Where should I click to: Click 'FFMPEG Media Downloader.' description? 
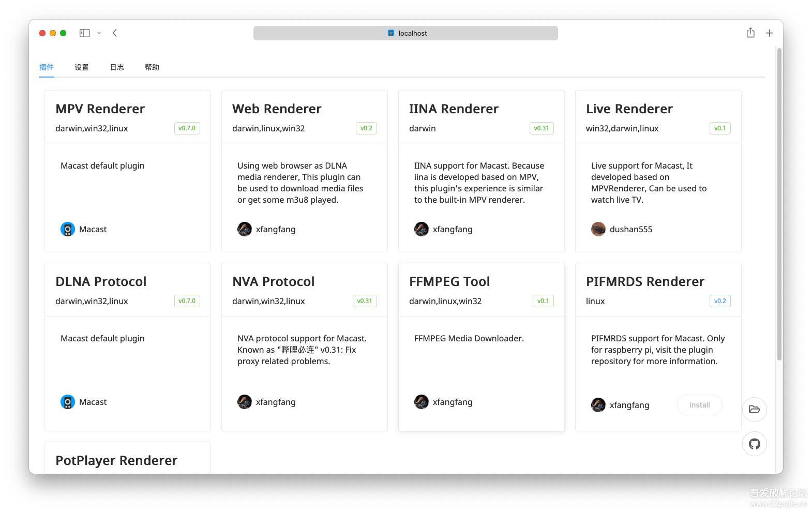(x=469, y=338)
